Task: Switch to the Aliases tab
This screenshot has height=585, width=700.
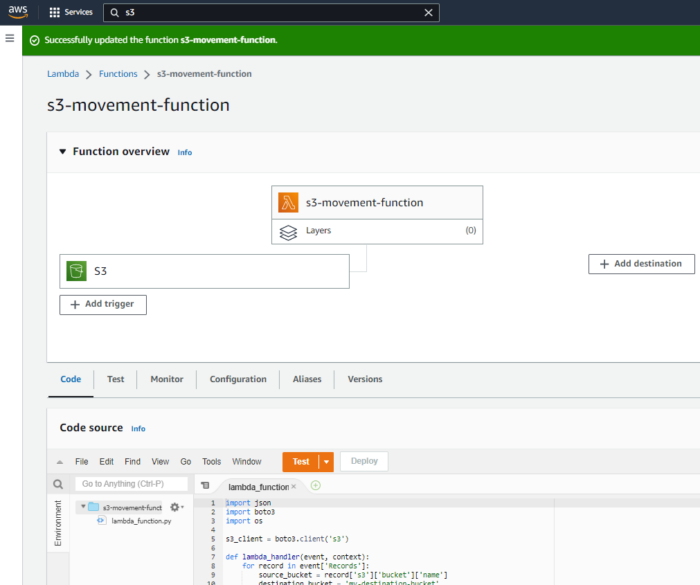Action: point(307,379)
